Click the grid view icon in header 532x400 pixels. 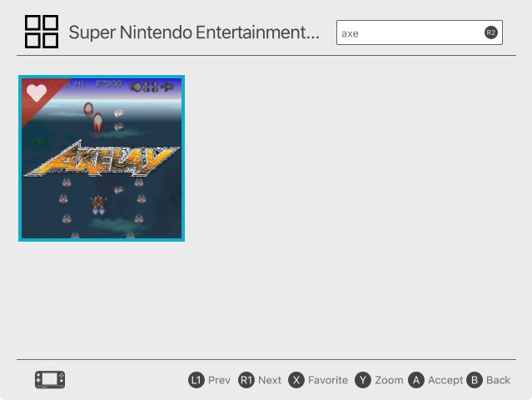point(42,32)
